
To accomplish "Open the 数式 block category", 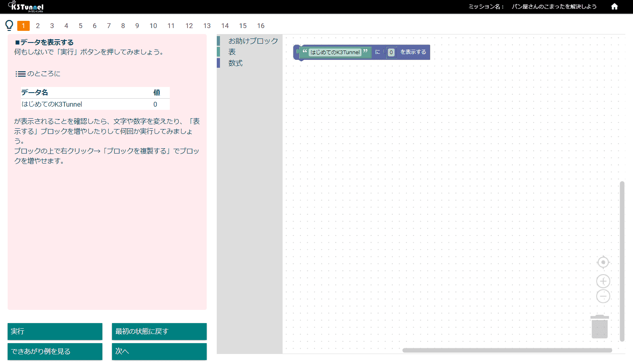I will 235,63.
